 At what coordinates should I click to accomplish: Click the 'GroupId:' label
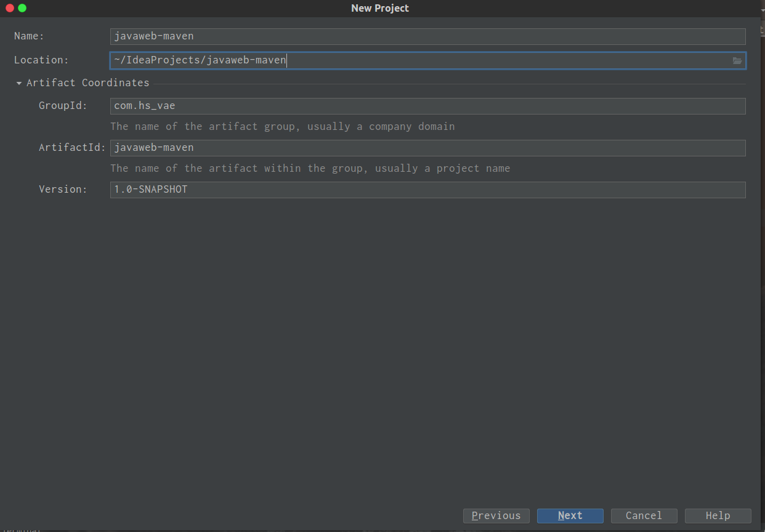[63, 106]
